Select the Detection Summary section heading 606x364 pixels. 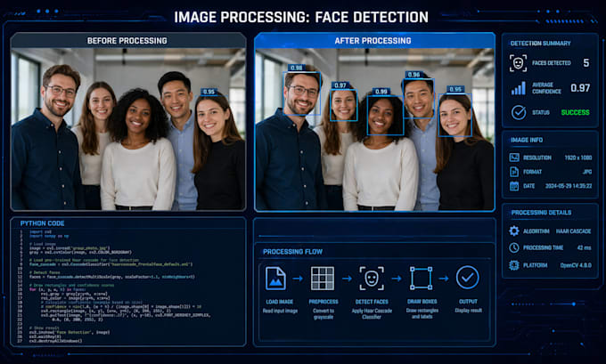click(540, 44)
